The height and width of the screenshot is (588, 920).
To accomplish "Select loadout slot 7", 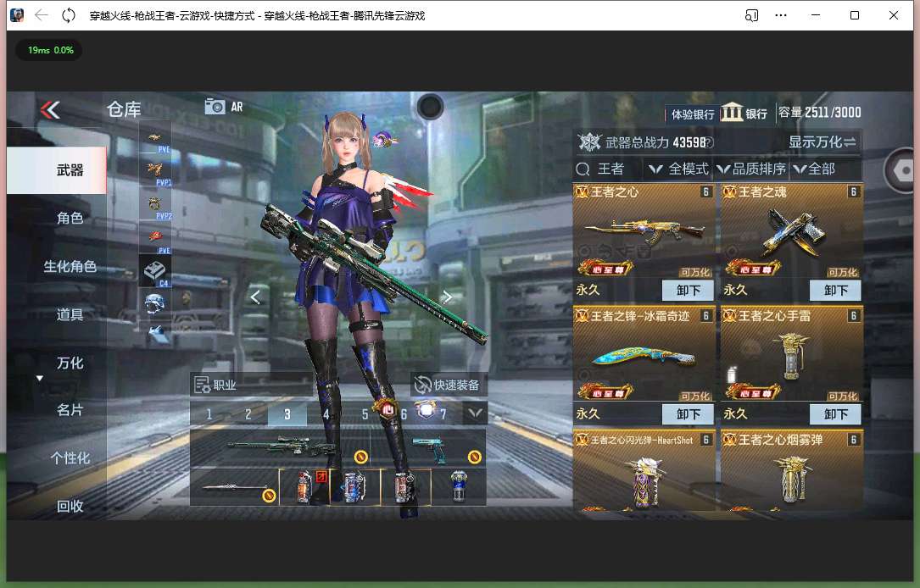I will click(443, 413).
